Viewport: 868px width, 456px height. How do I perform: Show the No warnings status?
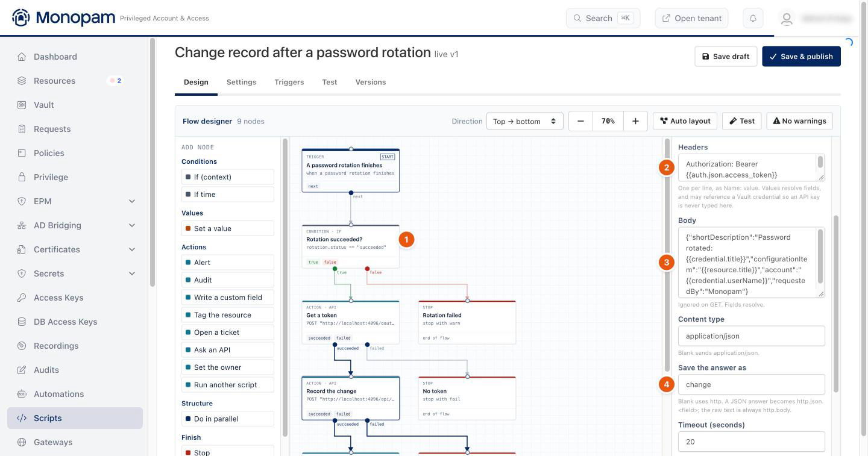tap(800, 121)
